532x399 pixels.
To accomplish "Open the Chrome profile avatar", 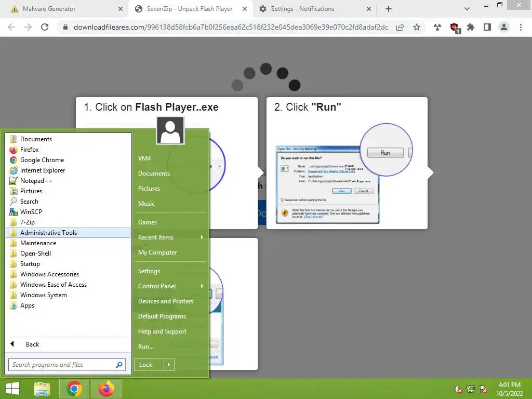I will pyautogui.click(x=504, y=27).
